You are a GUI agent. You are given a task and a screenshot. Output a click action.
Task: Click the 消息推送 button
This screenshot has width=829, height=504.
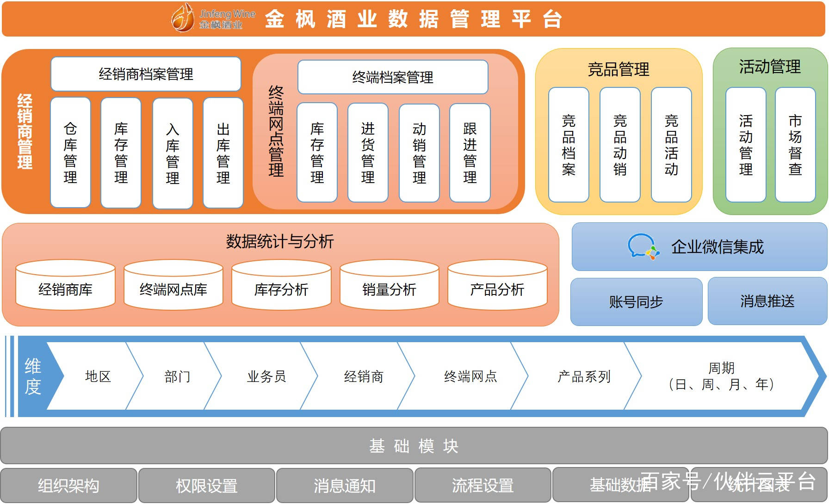767,301
